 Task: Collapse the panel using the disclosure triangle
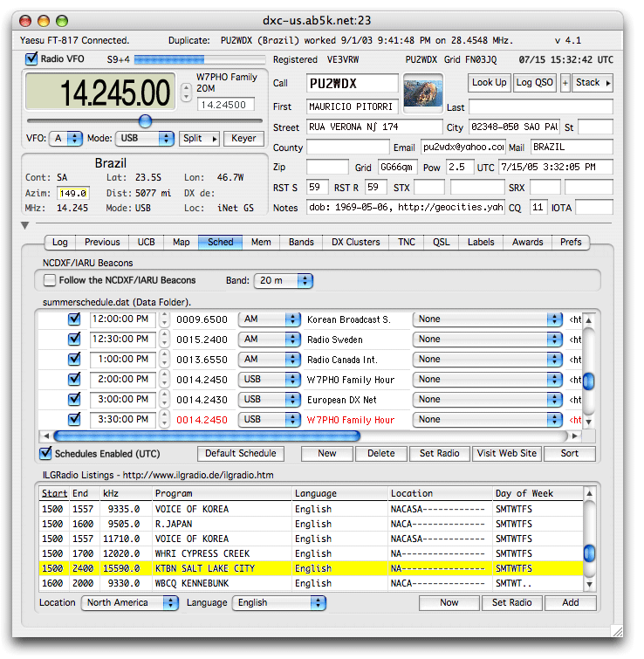coord(25,225)
